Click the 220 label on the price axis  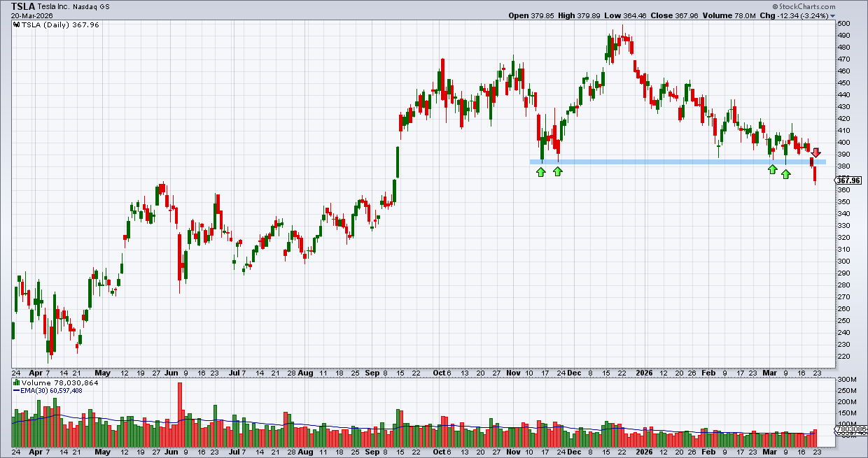(x=843, y=357)
